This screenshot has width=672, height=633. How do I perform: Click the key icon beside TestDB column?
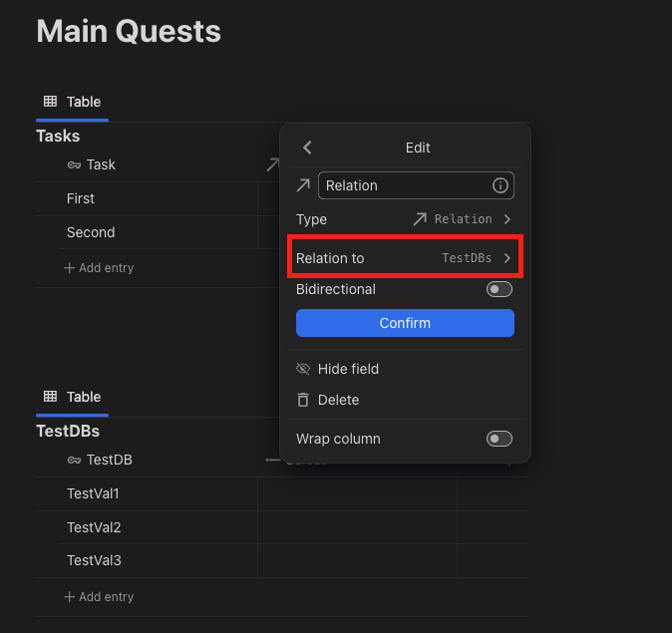pos(74,460)
